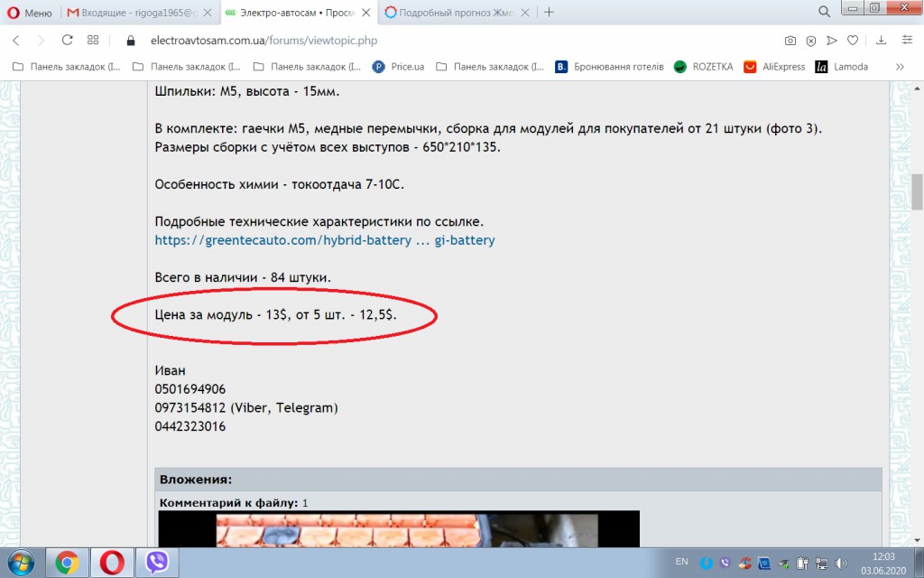This screenshot has height=578, width=924.
Task: Open the downloads arrow icon
Action: point(881,40)
